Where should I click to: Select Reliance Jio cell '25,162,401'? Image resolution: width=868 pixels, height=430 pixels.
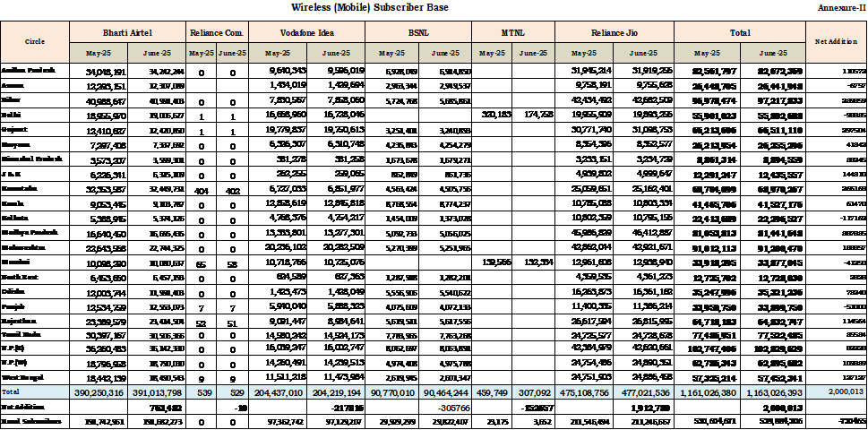tap(643, 189)
